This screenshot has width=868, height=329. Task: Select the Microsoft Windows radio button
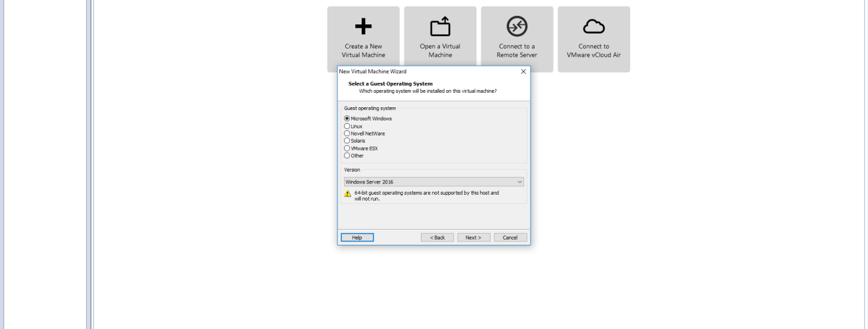[x=347, y=118]
